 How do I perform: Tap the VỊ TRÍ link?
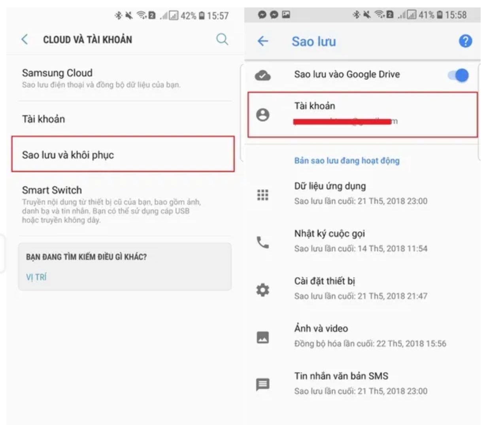click(36, 277)
